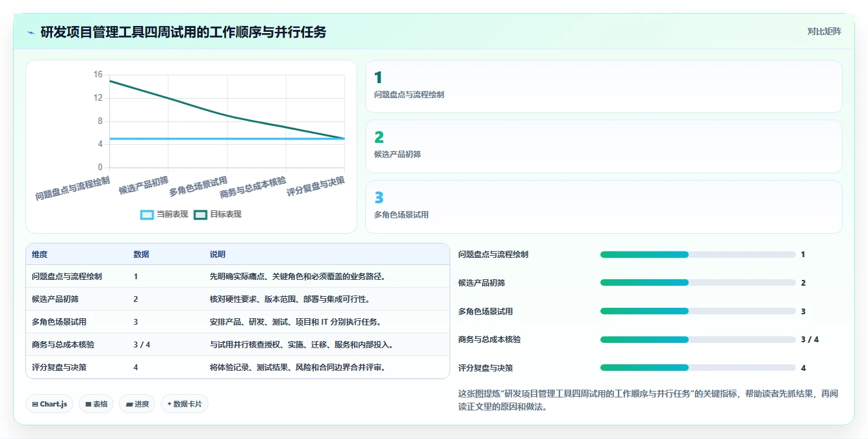Click progress bar for 多角色场景试用
Screen dimensions: 868x439
[698, 311]
